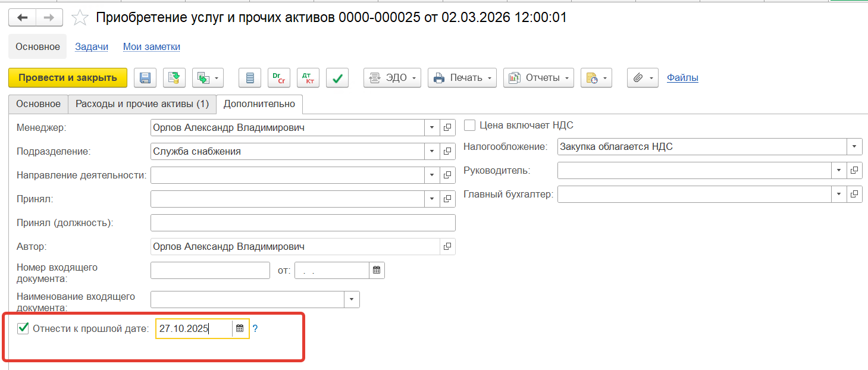Open Направление деятельности record with the open icon
The height and width of the screenshot is (370, 868).
click(x=447, y=175)
